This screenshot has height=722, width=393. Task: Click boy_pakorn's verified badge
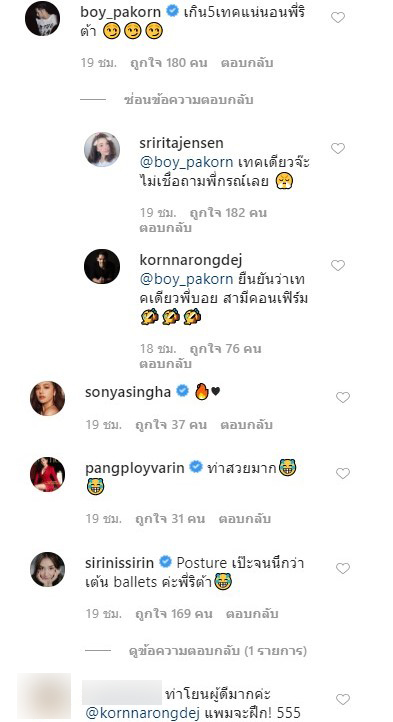point(173,12)
